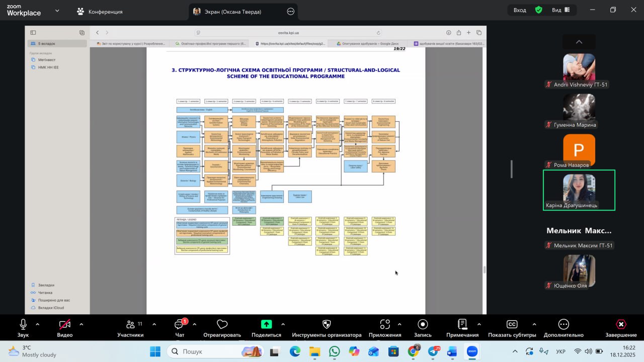Open Отреагировать reactions heart icon
Screen dimensions: 644x362
tap(222, 325)
